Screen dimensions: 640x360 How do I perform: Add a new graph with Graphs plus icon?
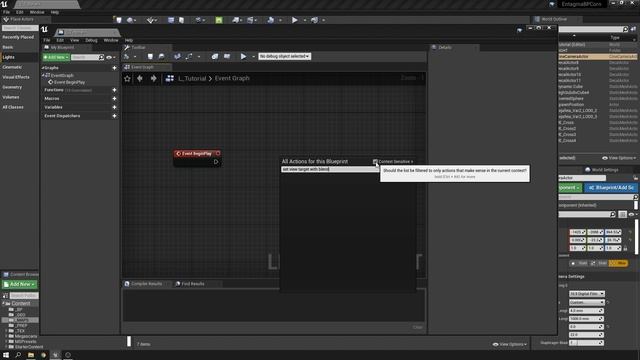click(114, 68)
